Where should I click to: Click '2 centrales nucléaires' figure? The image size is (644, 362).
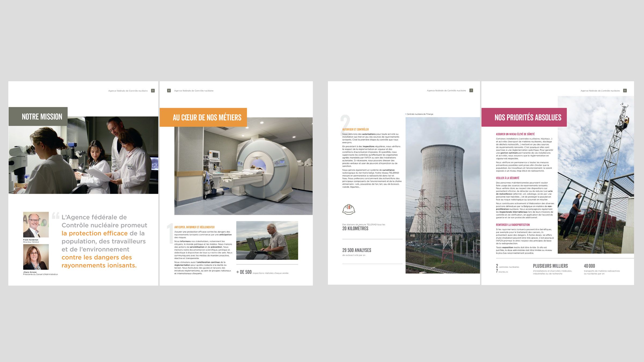coord(507,266)
